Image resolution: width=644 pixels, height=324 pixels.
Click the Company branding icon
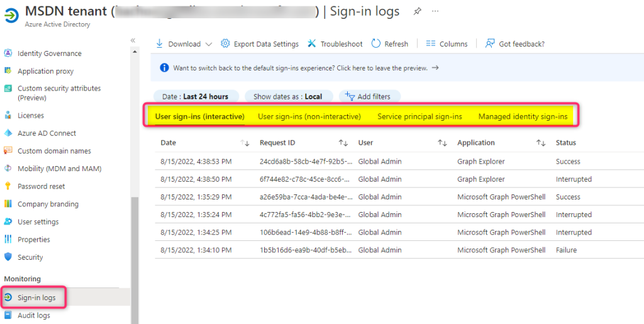(x=8, y=204)
